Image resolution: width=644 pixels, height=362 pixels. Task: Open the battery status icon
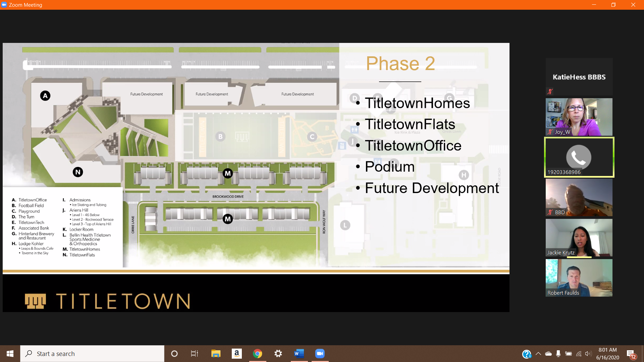pyautogui.click(x=569, y=354)
